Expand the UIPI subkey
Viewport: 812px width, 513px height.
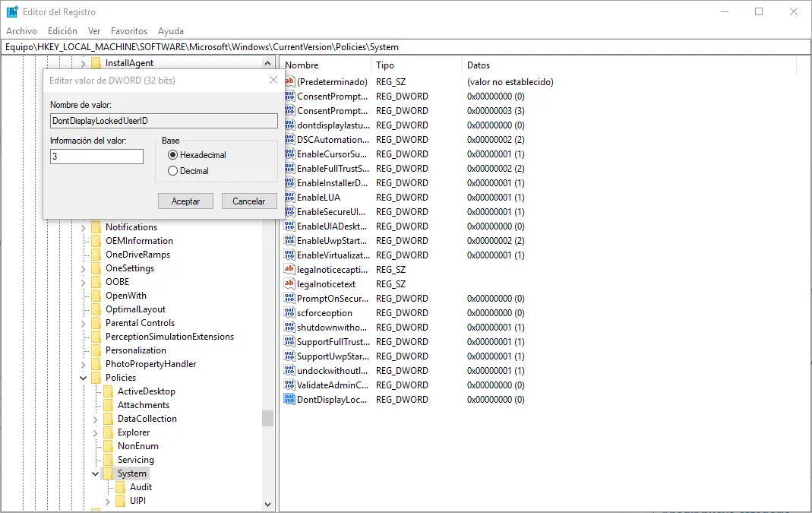click(x=108, y=501)
